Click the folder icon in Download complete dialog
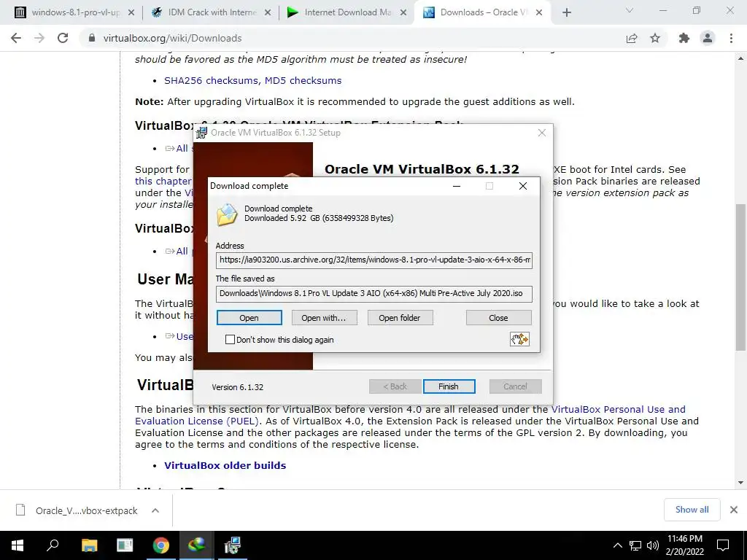Image resolution: width=747 pixels, height=560 pixels. [x=228, y=215]
